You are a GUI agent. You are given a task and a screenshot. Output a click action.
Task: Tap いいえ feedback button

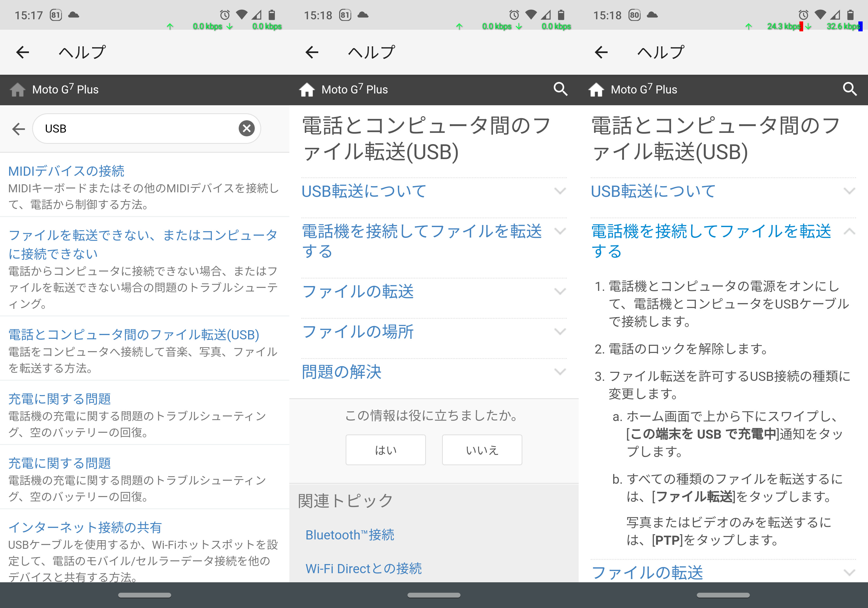pyautogui.click(x=482, y=450)
